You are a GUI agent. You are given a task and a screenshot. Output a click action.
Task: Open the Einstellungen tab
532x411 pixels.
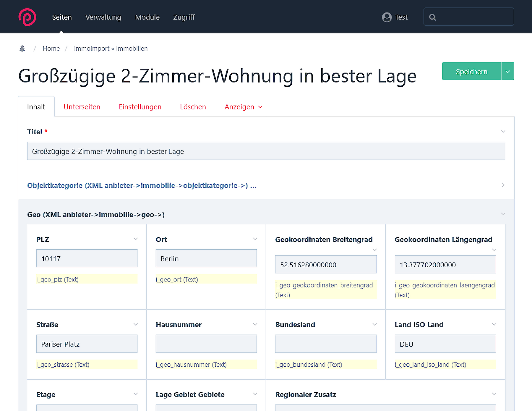pos(140,107)
